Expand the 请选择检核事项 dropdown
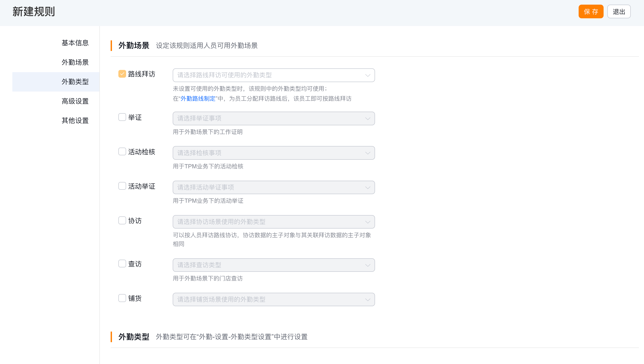This screenshot has height=364, width=644. [x=273, y=153]
